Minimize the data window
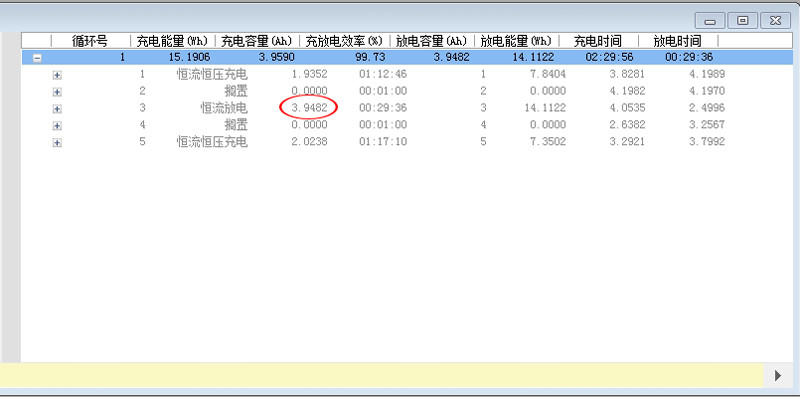This screenshot has height=397, width=800. pos(710,20)
